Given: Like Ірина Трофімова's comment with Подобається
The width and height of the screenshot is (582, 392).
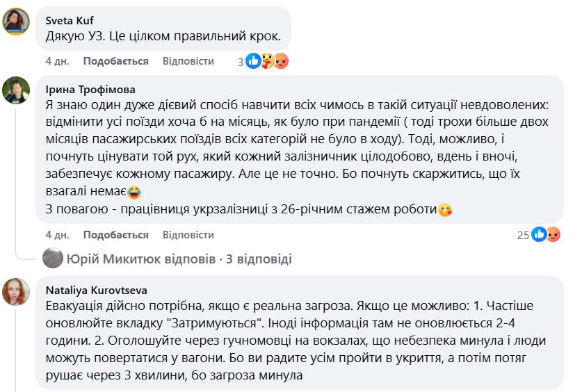Looking at the screenshot, I should point(115,235).
